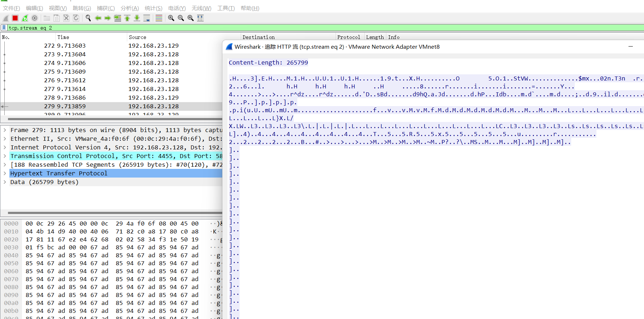Viewport: 644px width, 319px height.
Task: Click packet list horizontal scrollbar
Action: coord(115,119)
